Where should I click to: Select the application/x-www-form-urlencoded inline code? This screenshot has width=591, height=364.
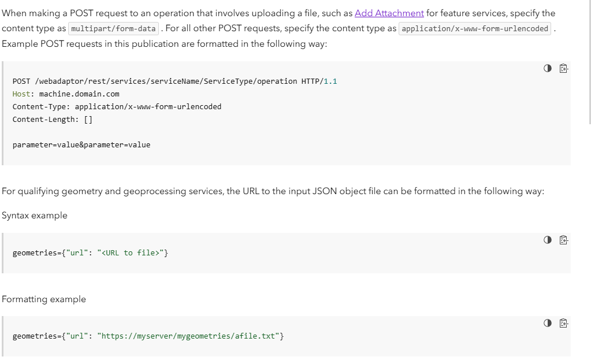(474, 28)
